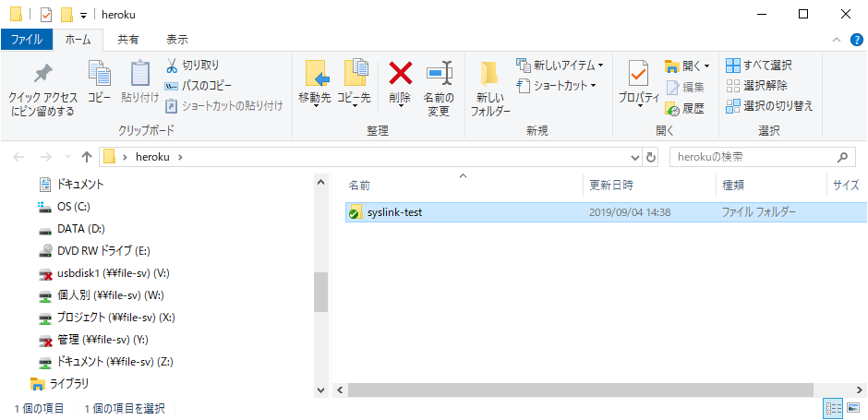Click New Folder icon in title bar

[x=66, y=15]
